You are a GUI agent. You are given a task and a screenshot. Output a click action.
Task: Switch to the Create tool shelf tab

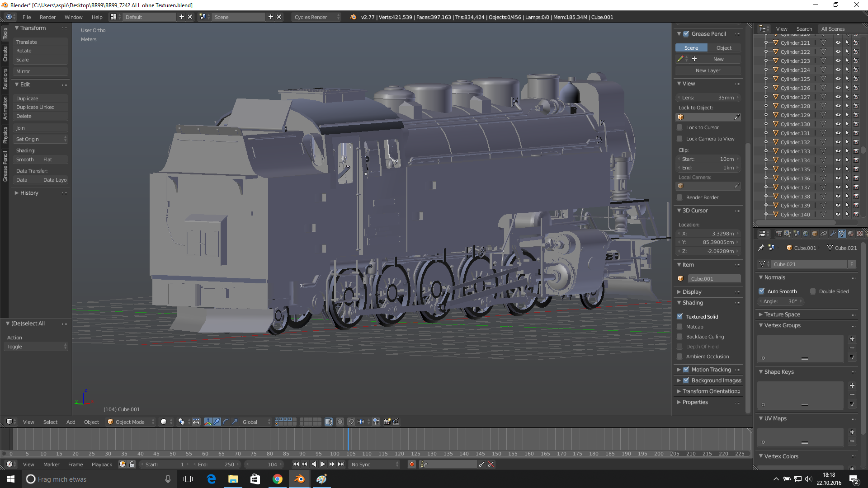(5, 53)
